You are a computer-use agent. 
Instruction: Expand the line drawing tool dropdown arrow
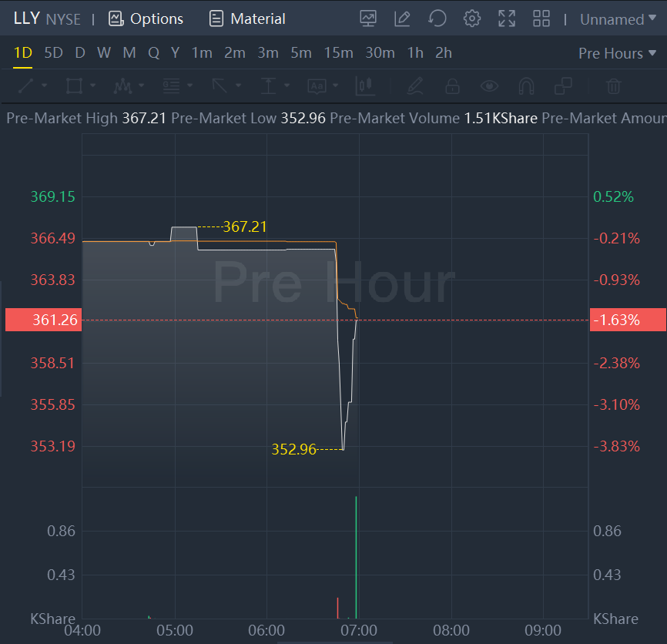(x=45, y=86)
